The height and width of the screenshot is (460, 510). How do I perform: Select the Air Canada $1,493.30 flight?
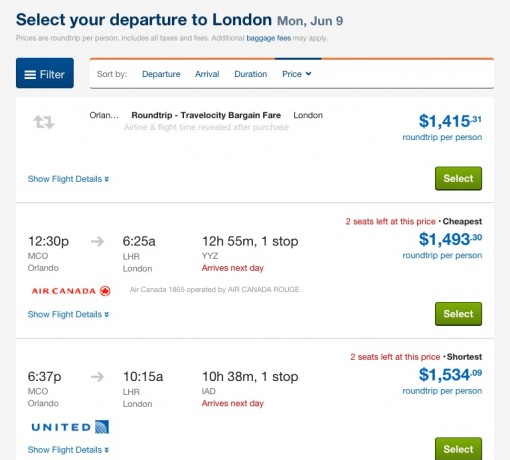coord(458,314)
